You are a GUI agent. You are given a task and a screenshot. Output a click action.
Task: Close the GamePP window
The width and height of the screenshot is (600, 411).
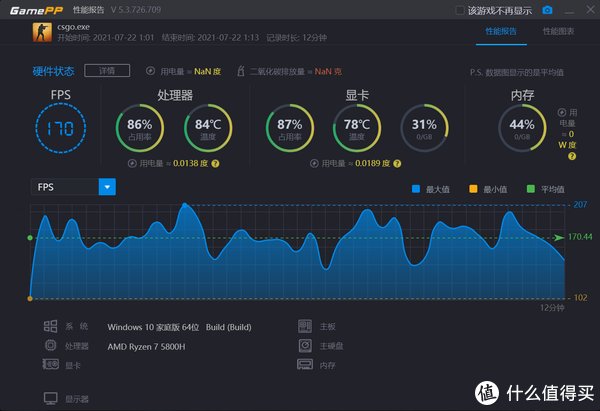tap(591, 10)
